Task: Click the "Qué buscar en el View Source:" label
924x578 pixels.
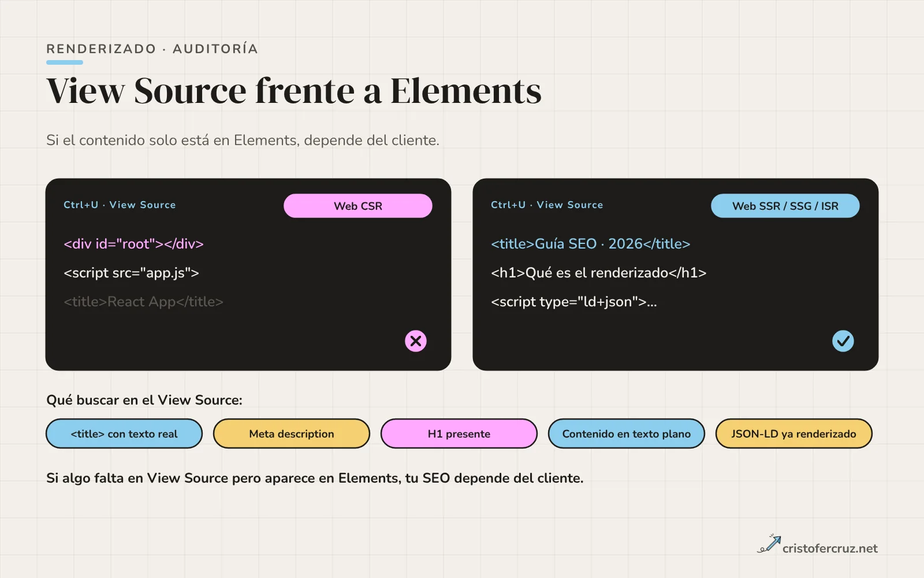Action: [x=144, y=400]
